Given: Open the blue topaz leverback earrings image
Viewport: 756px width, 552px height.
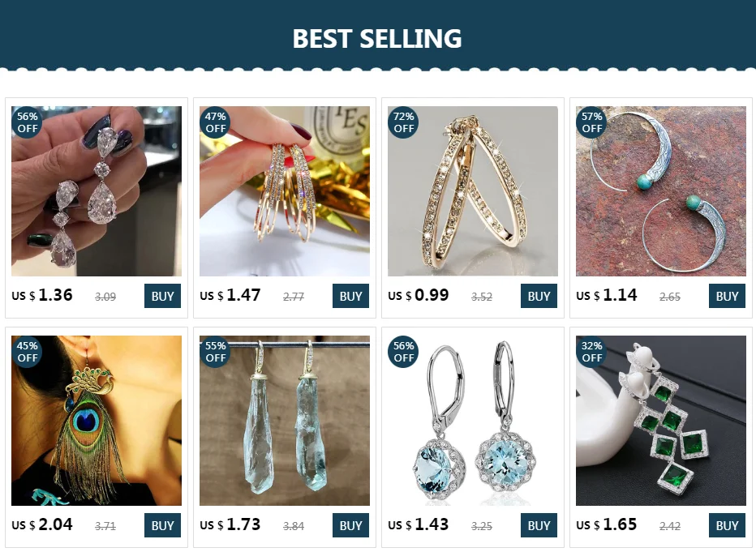Looking at the screenshot, I should tap(472, 421).
